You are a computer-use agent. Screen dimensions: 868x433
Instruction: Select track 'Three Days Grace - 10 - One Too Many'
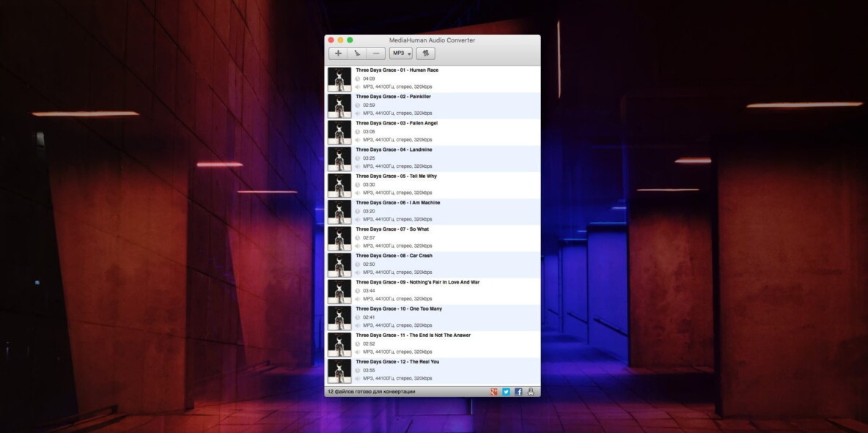pyautogui.click(x=399, y=309)
